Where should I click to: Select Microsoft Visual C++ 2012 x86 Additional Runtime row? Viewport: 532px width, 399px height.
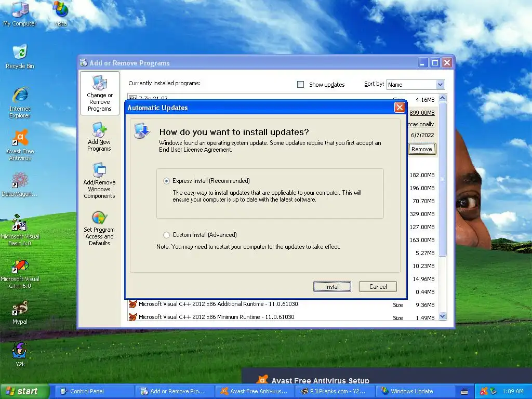tap(283, 304)
